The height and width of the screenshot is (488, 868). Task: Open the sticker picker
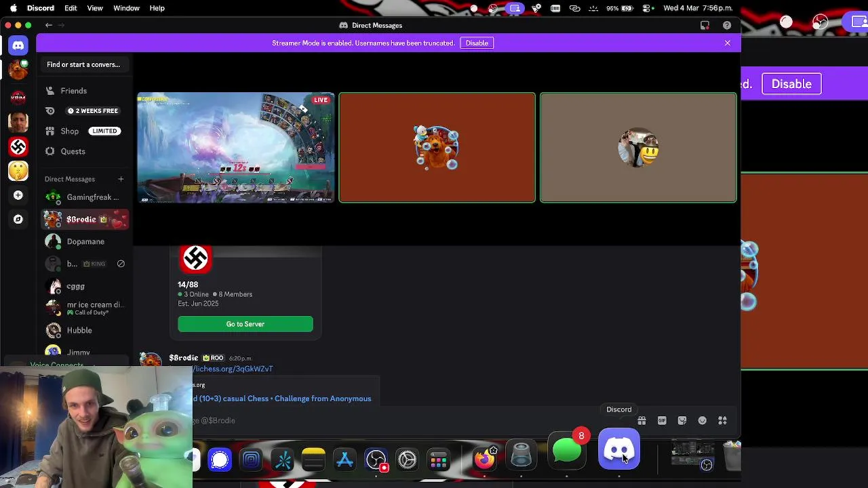click(682, 420)
